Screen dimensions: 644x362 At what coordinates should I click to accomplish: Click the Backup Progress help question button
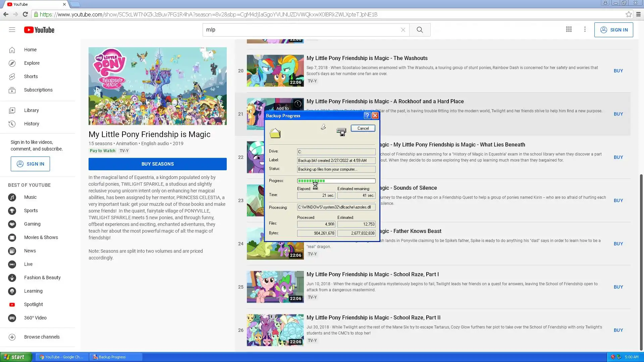tap(367, 116)
